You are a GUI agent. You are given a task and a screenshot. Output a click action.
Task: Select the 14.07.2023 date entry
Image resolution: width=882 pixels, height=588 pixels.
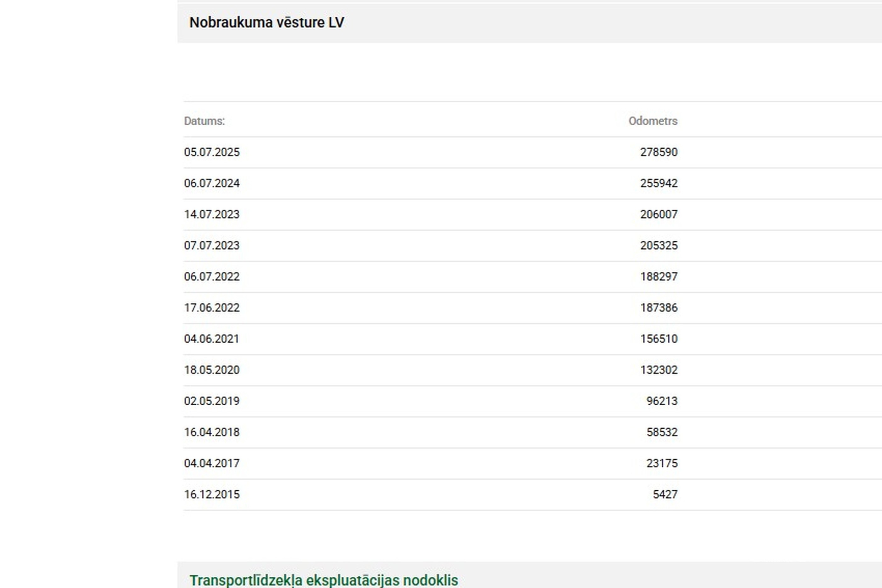[211, 214]
